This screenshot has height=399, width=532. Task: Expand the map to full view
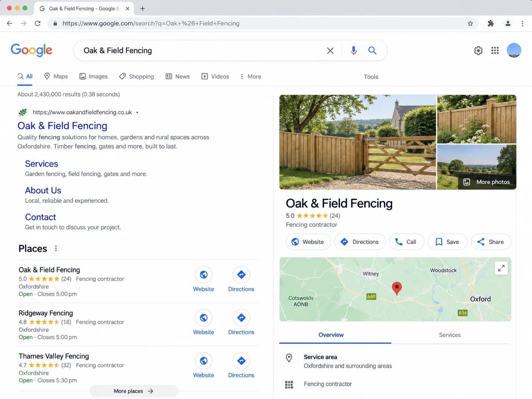[501, 268]
